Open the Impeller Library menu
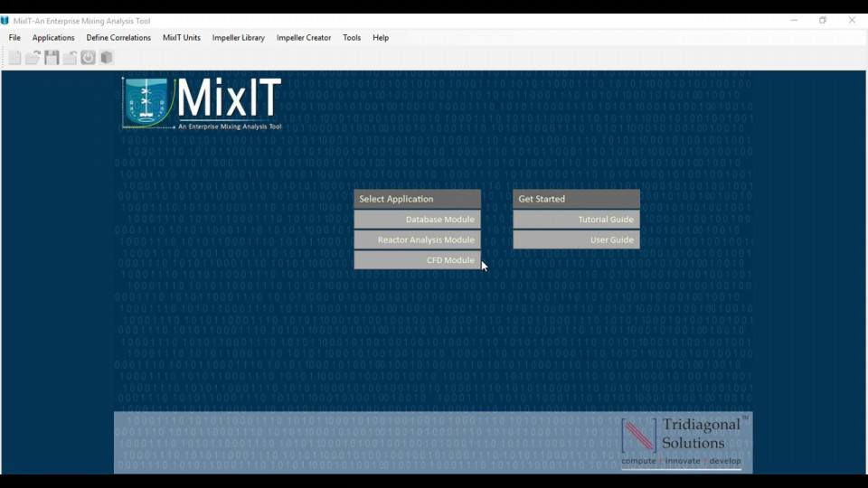The image size is (868, 488). pyautogui.click(x=239, y=38)
